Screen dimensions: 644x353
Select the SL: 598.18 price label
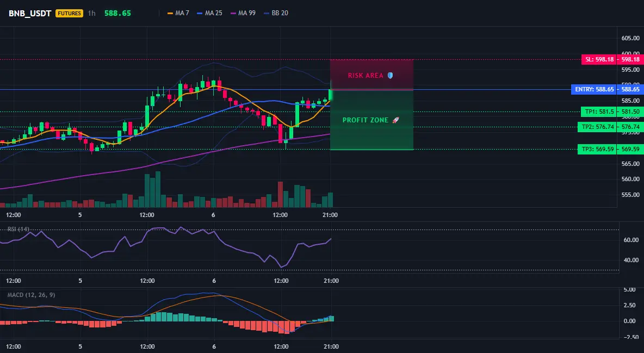[x=599, y=60]
